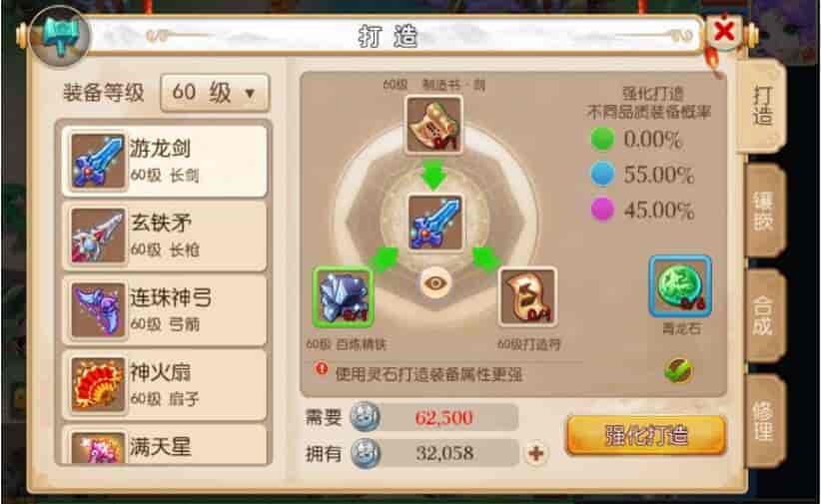Select the 神火扇 fan icon

(99, 385)
